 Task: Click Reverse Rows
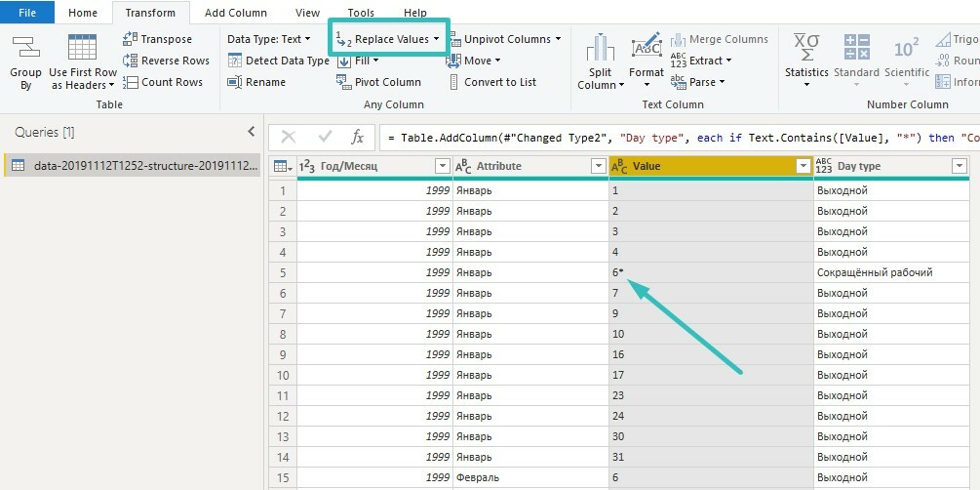(166, 61)
